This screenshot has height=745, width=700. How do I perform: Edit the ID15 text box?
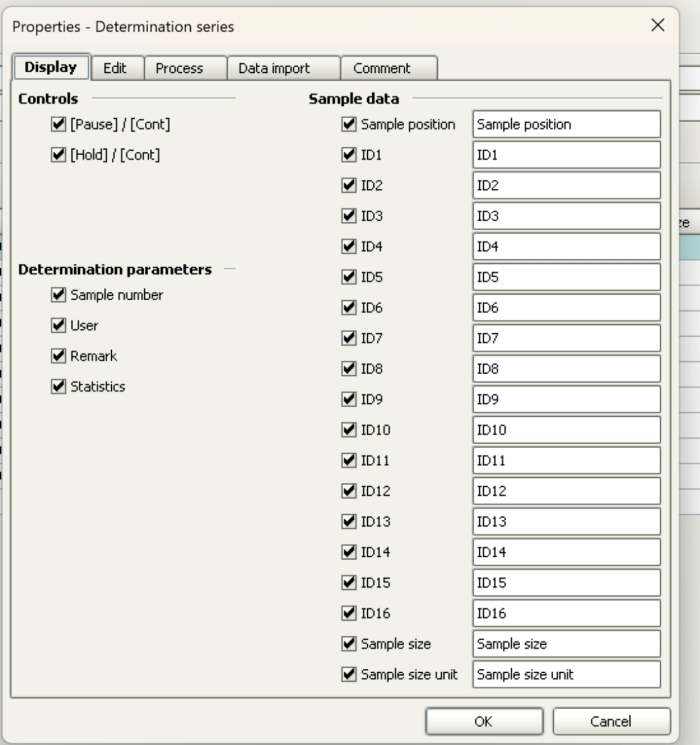(x=566, y=582)
